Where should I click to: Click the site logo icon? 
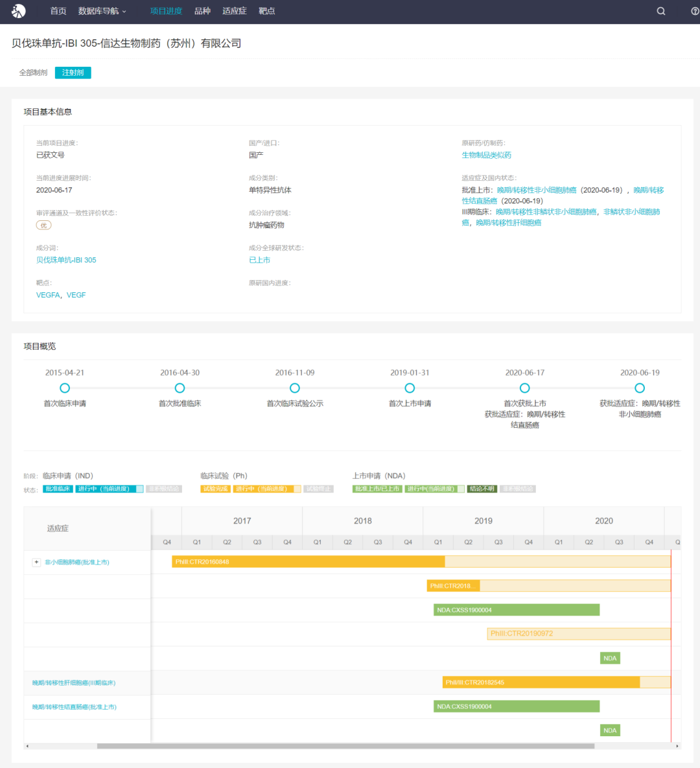(19, 11)
